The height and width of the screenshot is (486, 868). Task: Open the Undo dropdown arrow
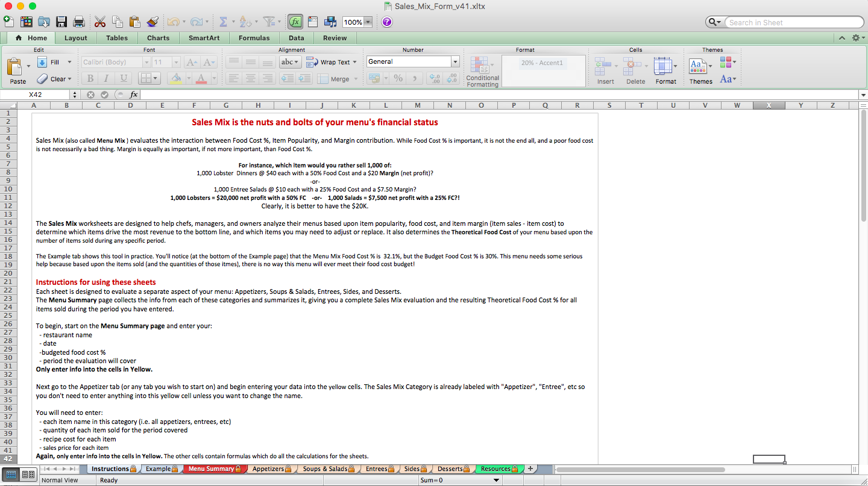(x=185, y=21)
